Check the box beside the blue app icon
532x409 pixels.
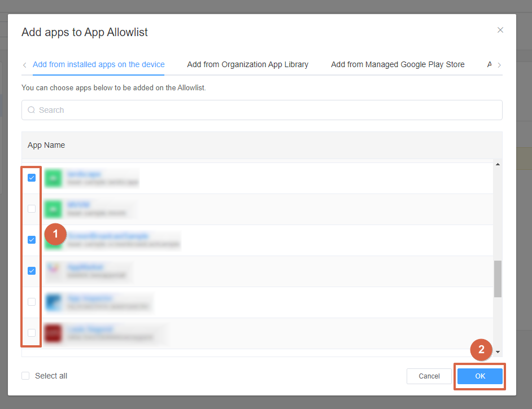[32, 302]
